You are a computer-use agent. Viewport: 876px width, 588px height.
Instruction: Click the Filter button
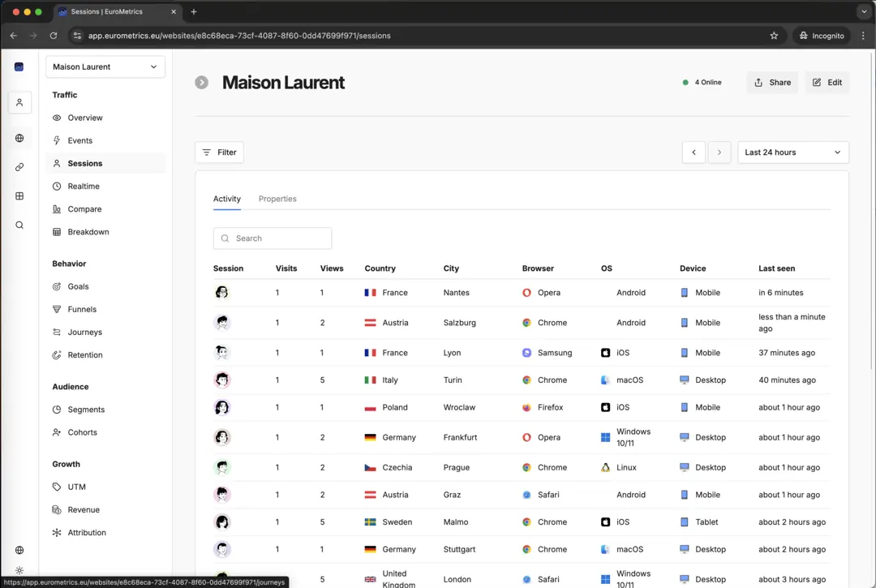click(x=220, y=152)
